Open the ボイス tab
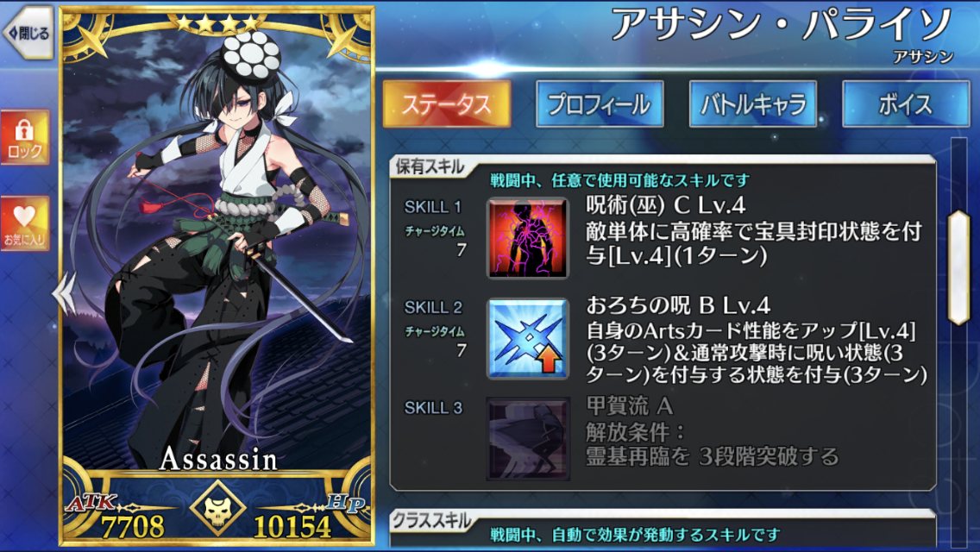Image resolution: width=980 pixels, height=552 pixels. click(906, 103)
